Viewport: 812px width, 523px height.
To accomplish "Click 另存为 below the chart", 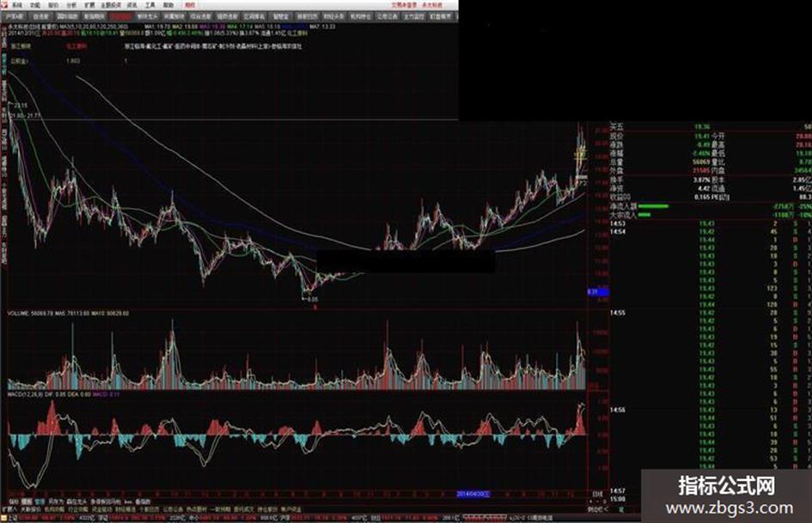I will click(x=55, y=502).
